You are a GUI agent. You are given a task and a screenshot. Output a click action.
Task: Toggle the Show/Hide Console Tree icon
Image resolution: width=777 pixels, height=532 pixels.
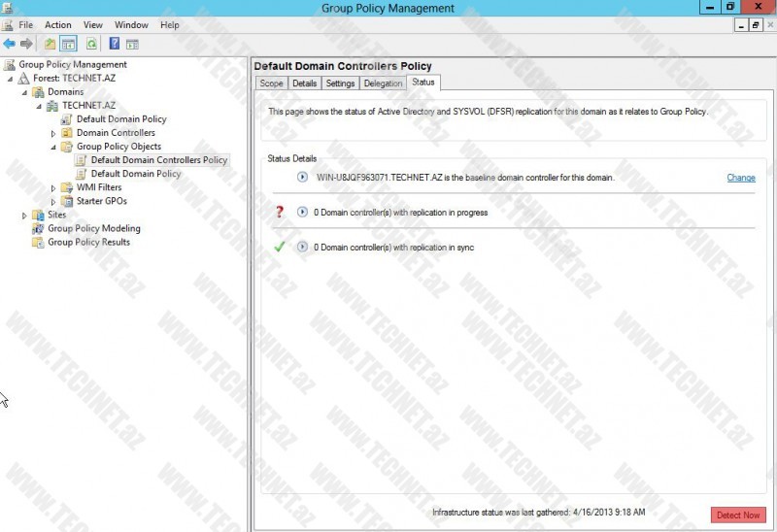(69, 44)
